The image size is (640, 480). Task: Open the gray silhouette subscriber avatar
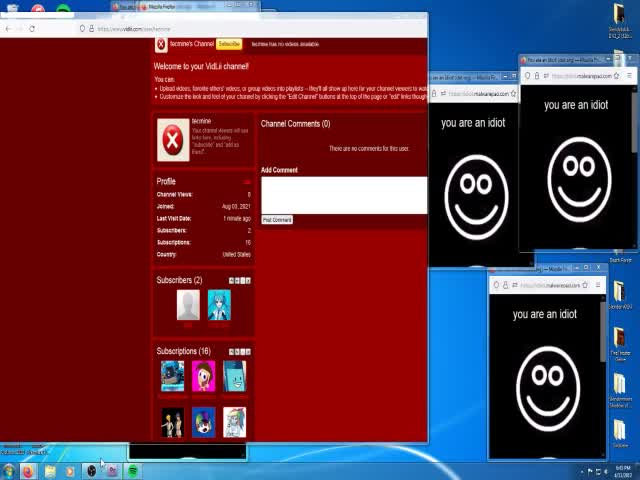[x=188, y=305]
